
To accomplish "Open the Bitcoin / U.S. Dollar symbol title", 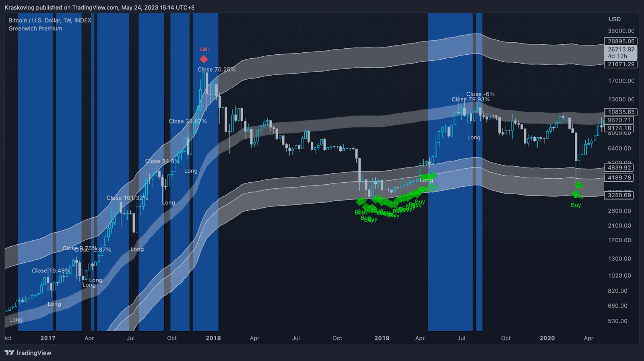I will click(x=50, y=21).
